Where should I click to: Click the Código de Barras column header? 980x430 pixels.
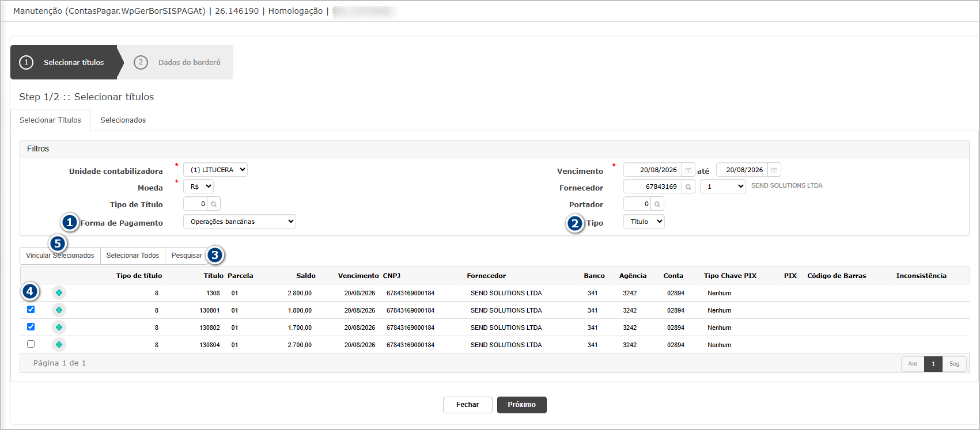click(x=837, y=276)
